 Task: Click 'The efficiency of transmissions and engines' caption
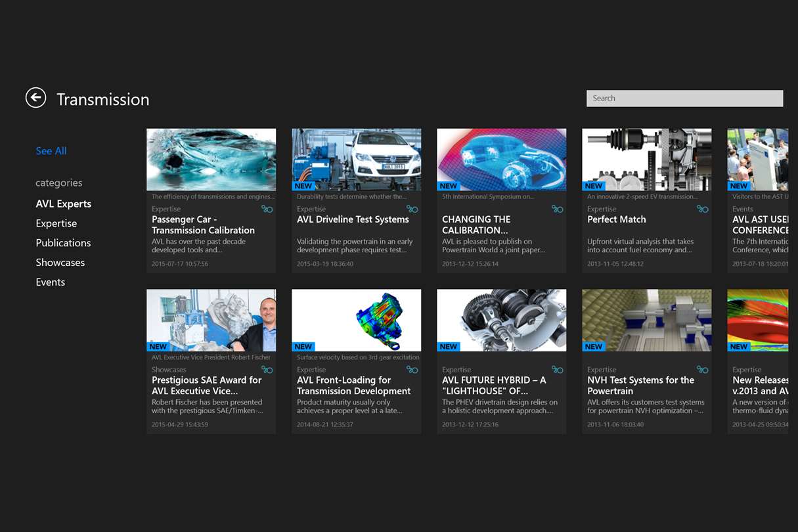point(213,196)
